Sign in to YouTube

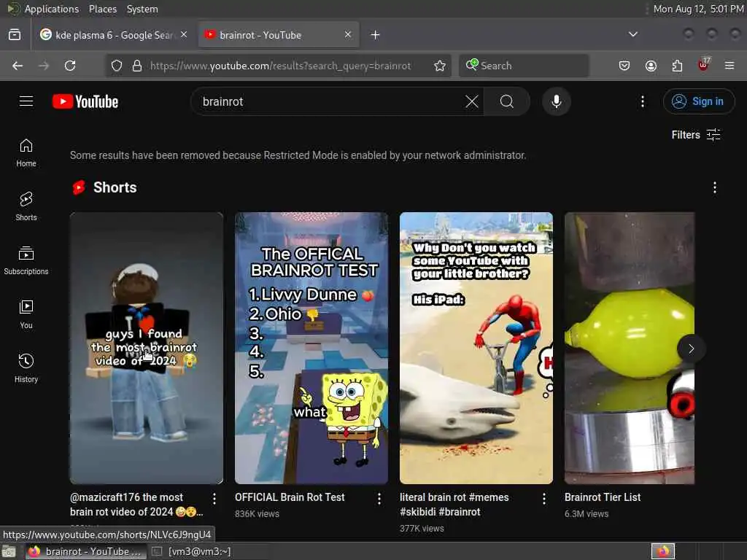pos(699,101)
